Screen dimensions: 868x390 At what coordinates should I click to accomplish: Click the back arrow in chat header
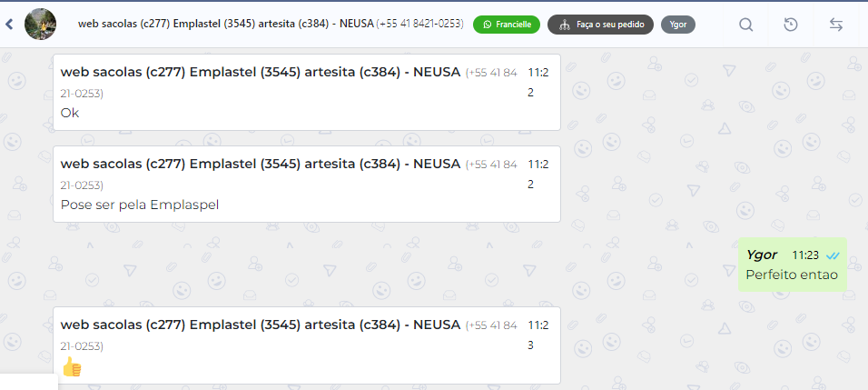tap(9, 25)
